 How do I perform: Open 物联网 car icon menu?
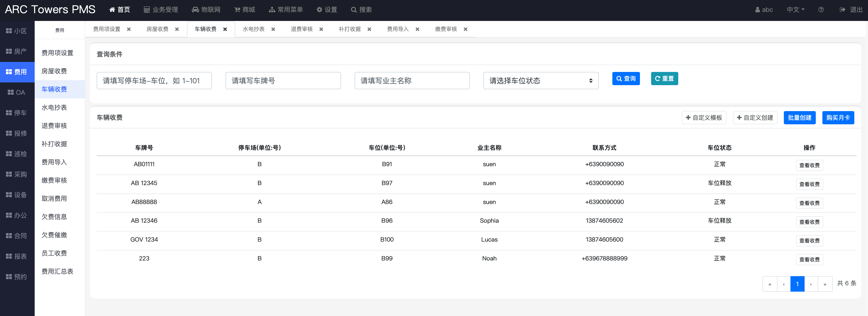(195, 10)
